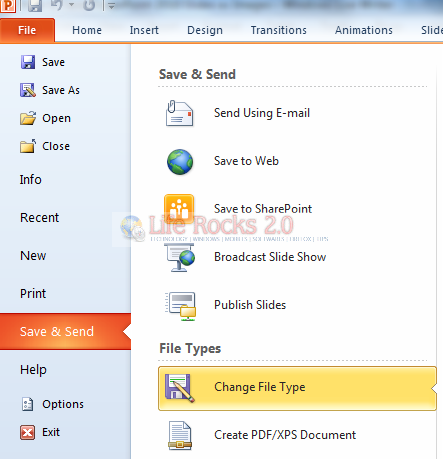Choose Send Using E-mail text
Image resolution: width=443 pixels, height=459 pixels.
pos(262,113)
